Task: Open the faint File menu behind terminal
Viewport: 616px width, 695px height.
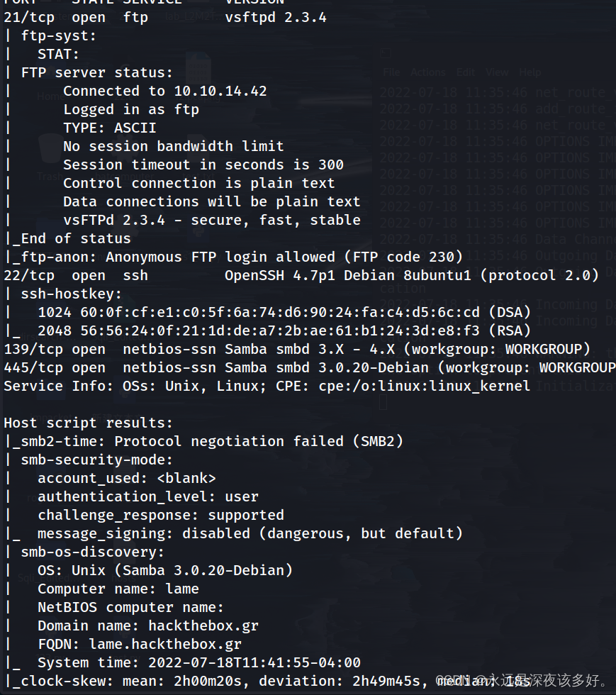Action: (x=391, y=72)
